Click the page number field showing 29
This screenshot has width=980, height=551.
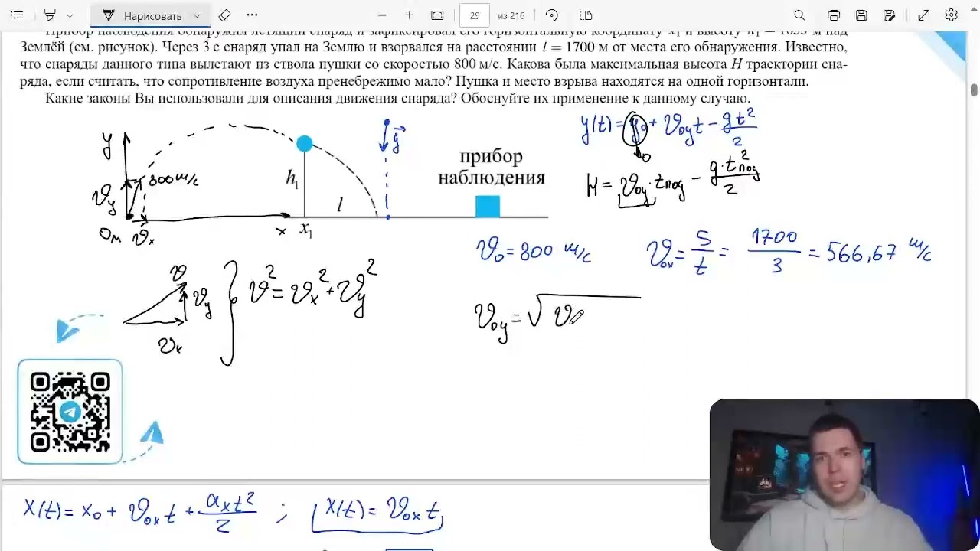475,15
